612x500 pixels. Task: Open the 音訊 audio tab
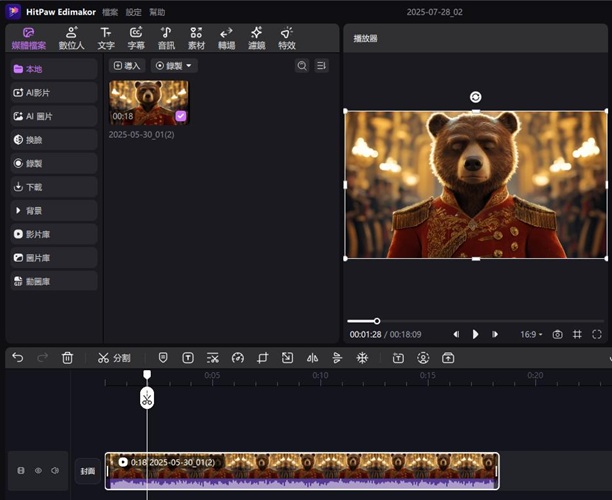[x=166, y=38]
